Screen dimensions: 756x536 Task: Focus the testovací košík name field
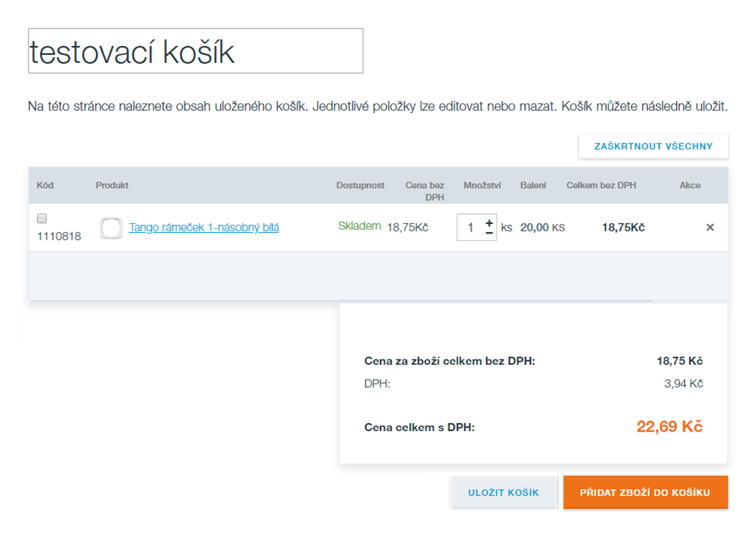[x=196, y=51]
